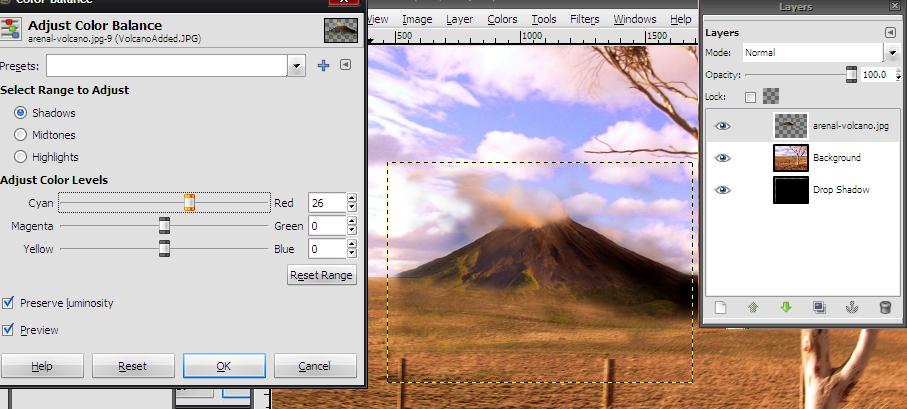Delete layer with trash icon
Viewport: 907px width, 409px height.
coord(885,308)
